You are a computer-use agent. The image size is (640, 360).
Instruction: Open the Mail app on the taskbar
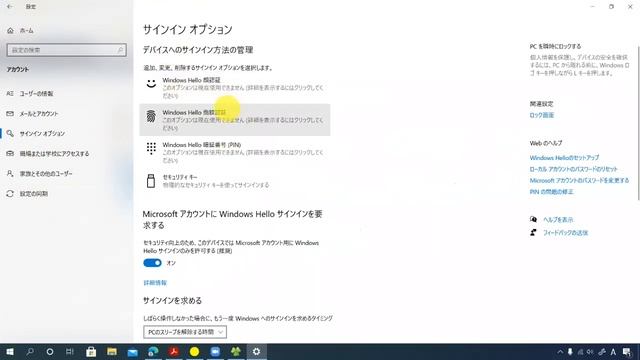132,351
